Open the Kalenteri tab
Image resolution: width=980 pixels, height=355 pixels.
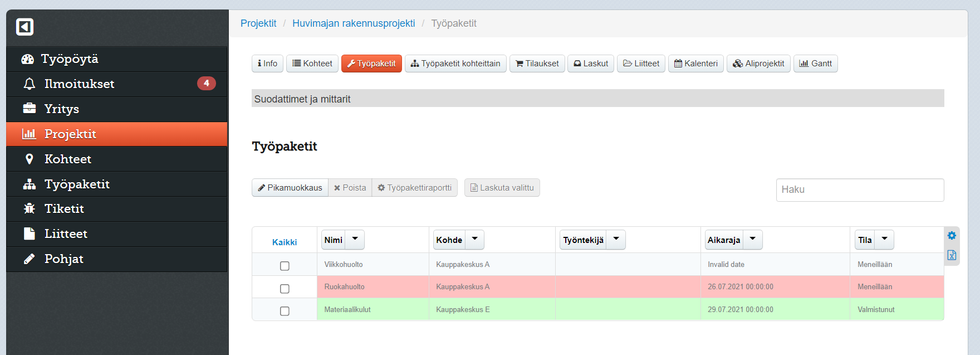point(695,64)
